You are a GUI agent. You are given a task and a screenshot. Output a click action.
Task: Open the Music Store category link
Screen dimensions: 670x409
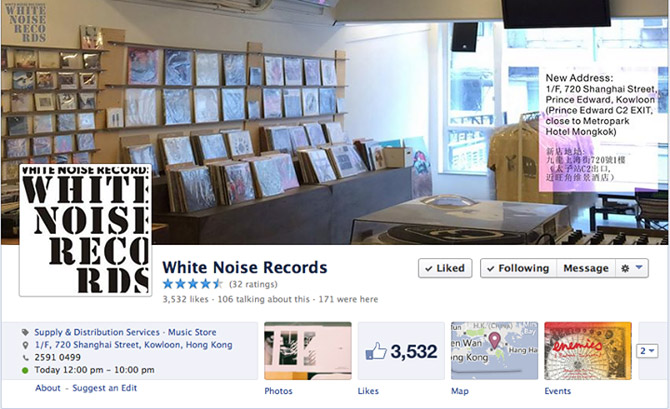[x=192, y=332]
